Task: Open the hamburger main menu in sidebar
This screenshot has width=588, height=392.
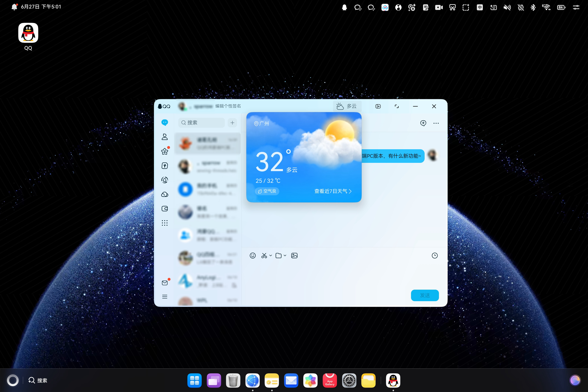Action: point(165,297)
